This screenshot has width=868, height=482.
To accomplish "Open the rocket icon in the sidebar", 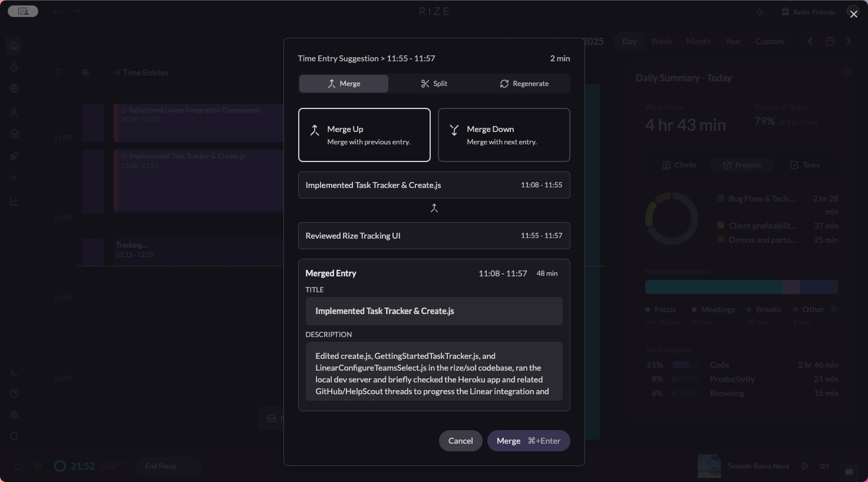I will (14, 156).
